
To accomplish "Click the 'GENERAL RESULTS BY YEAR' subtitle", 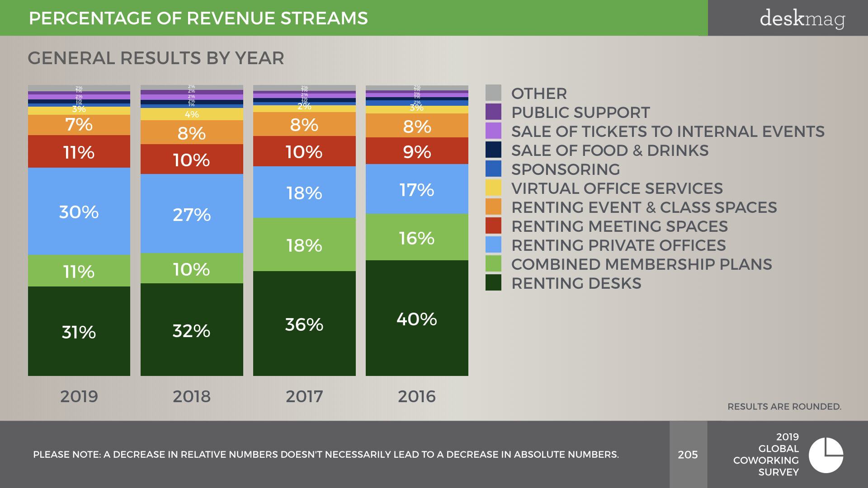I will (156, 58).
